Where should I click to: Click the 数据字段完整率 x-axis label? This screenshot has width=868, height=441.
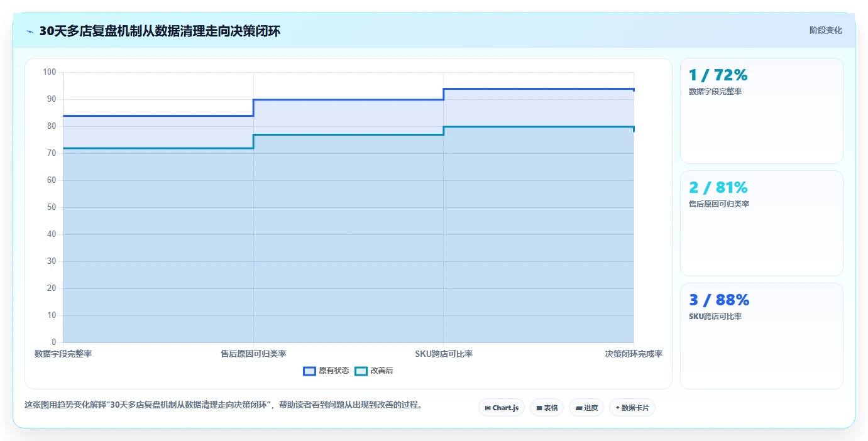pos(63,354)
